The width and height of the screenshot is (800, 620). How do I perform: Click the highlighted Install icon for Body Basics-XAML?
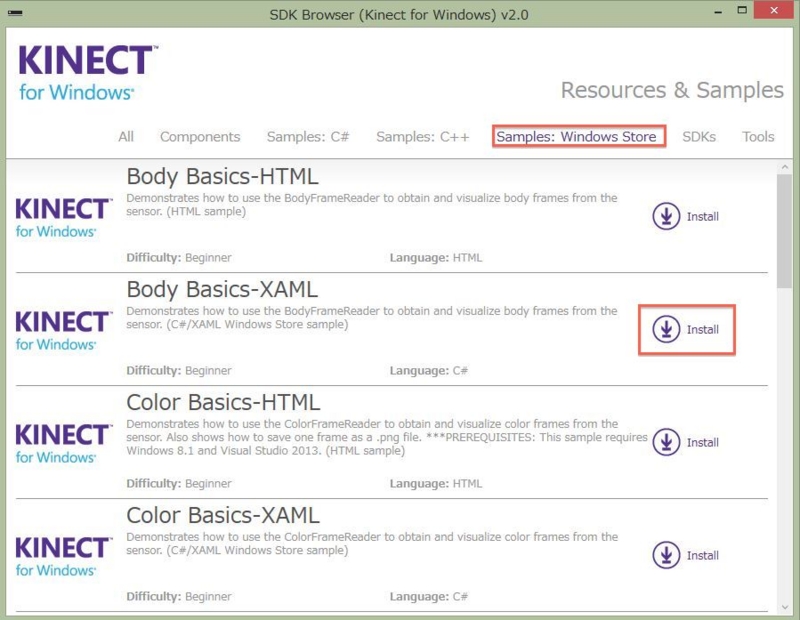point(668,328)
